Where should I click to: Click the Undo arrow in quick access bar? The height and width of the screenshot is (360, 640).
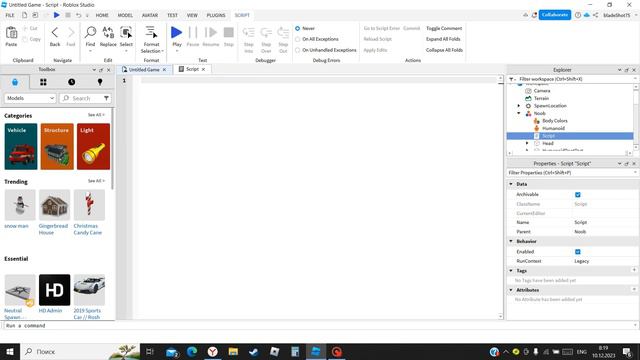[x=78, y=15]
